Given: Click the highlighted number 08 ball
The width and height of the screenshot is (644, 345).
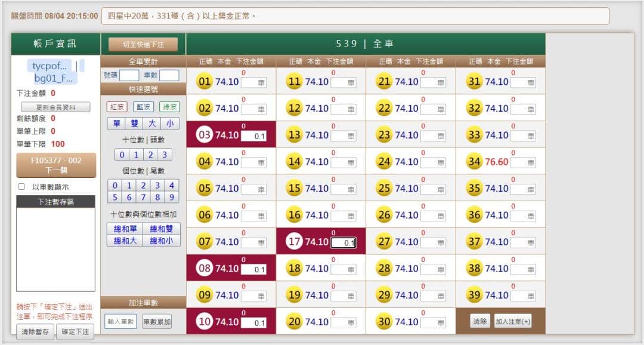Looking at the screenshot, I should (204, 268).
